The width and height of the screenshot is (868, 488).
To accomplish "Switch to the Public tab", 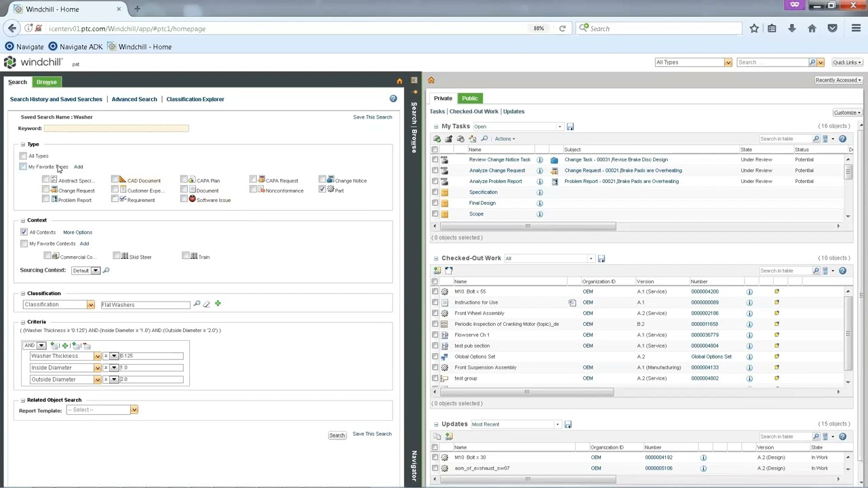I will click(470, 98).
